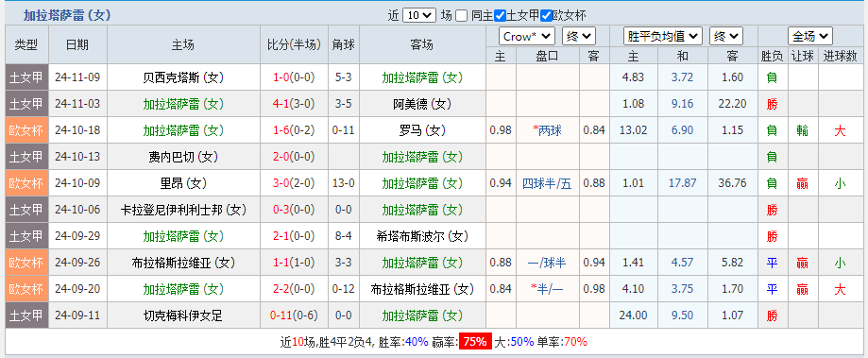Click home odds 13.02 in 罗马 row
Viewport: 868px width, 358px height.
[633, 130]
